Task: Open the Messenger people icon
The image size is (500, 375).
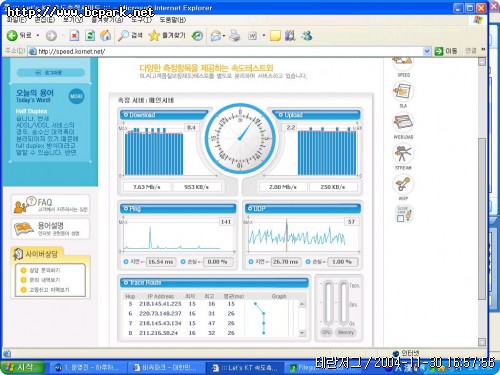Action: pyautogui.click(x=307, y=36)
